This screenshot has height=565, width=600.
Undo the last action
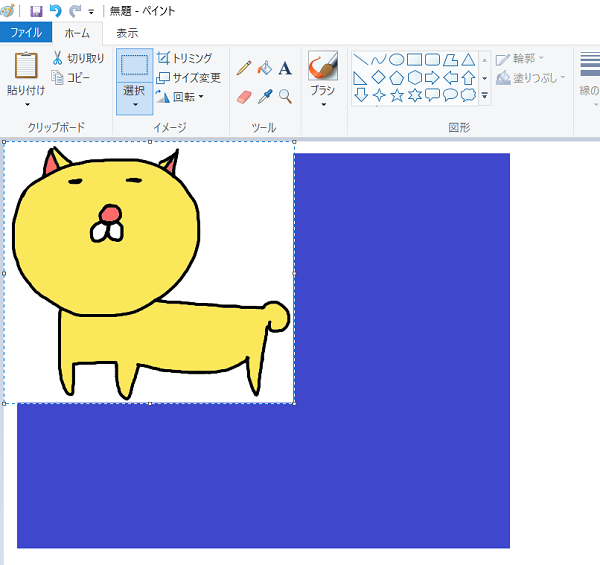[56, 11]
